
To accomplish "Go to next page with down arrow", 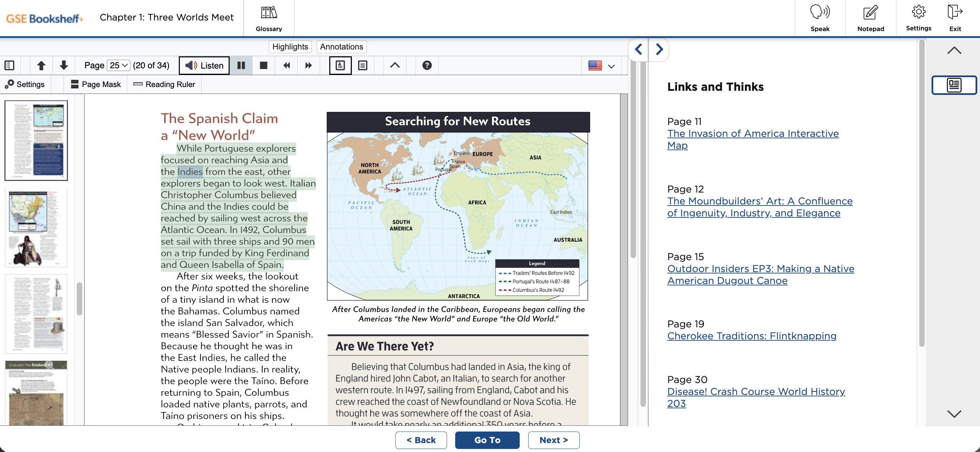I will pyautogui.click(x=63, y=66).
